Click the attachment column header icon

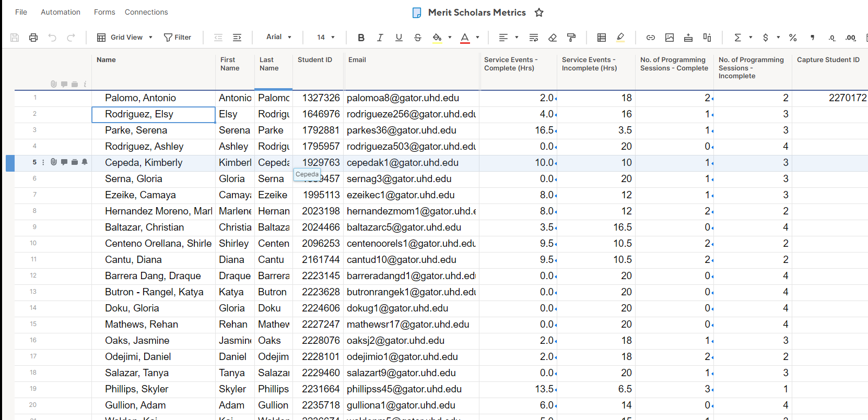[54, 84]
